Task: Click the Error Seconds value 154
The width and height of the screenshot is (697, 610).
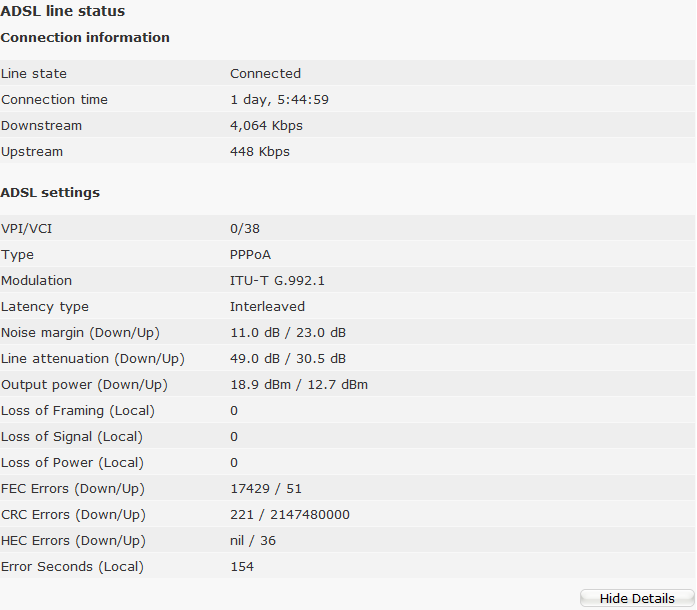Action: 242,566
